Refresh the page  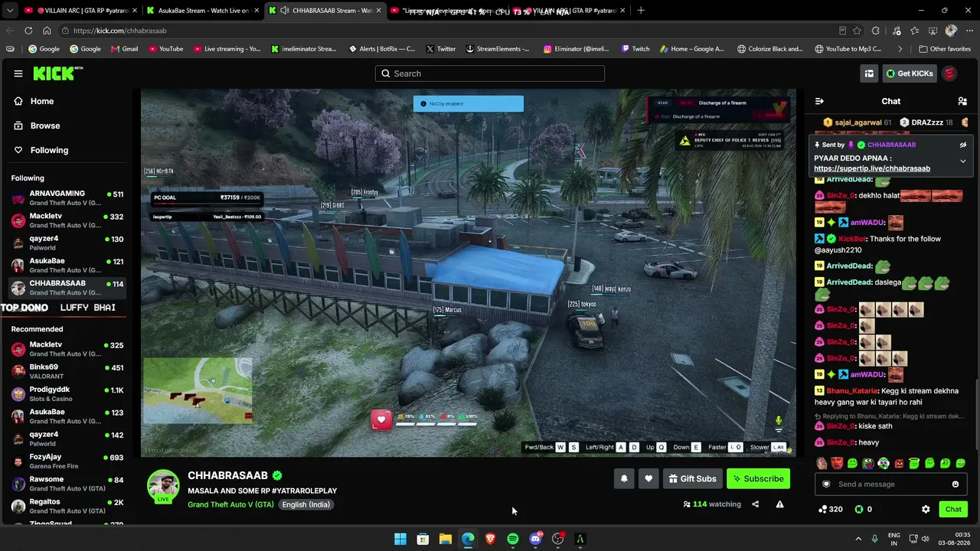tap(28, 31)
